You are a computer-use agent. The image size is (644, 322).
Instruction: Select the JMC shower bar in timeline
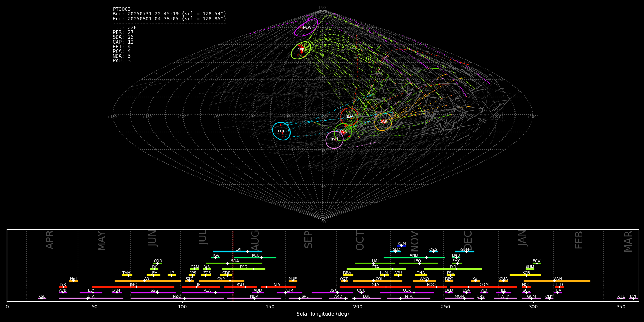point(133,287)
